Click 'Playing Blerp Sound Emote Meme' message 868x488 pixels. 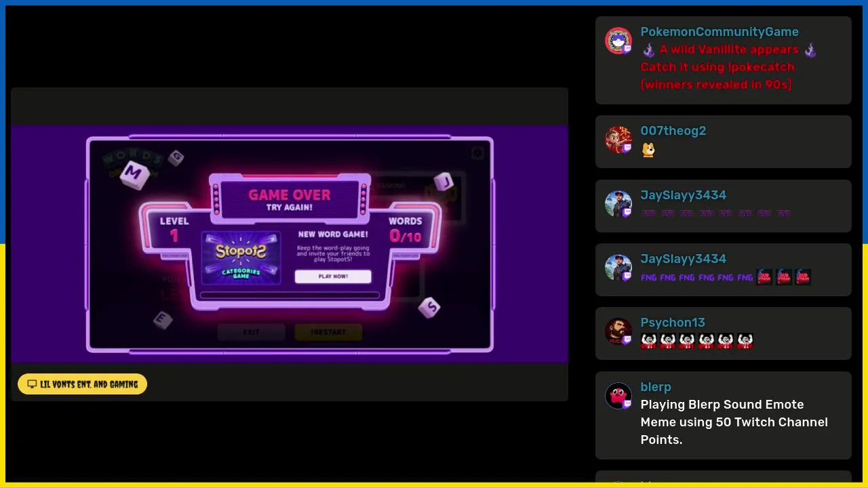point(734,422)
